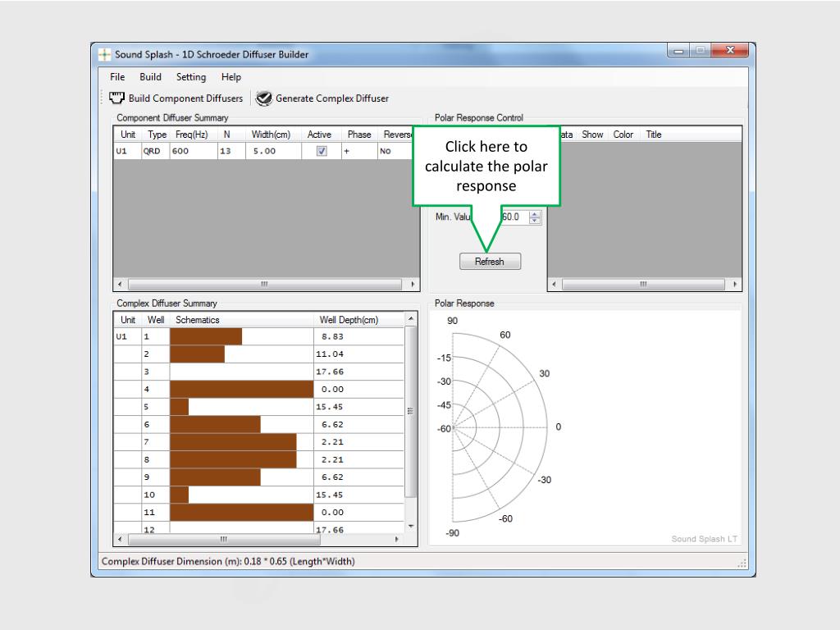This screenshot has width=840, height=630.
Task: Open the Setting menu
Action: click(191, 77)
